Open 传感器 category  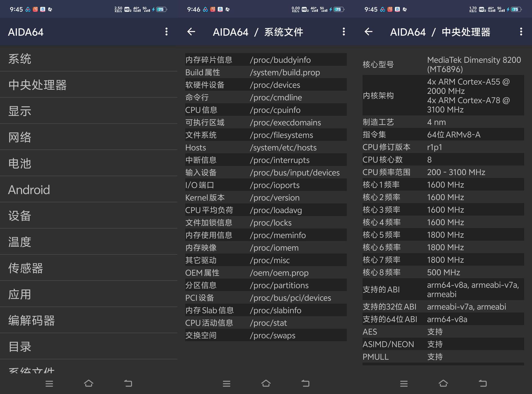click(x=89, y=268)
